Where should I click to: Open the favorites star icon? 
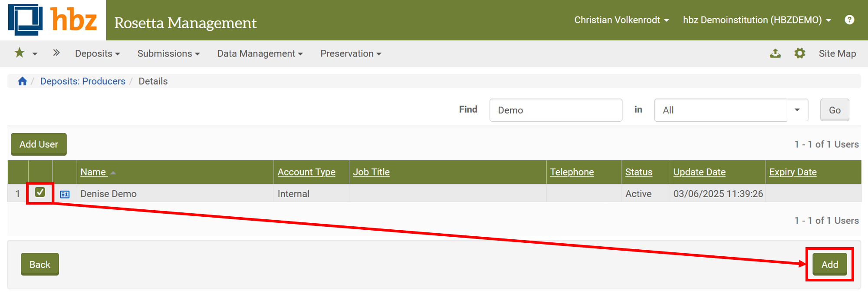coord(20,53)
